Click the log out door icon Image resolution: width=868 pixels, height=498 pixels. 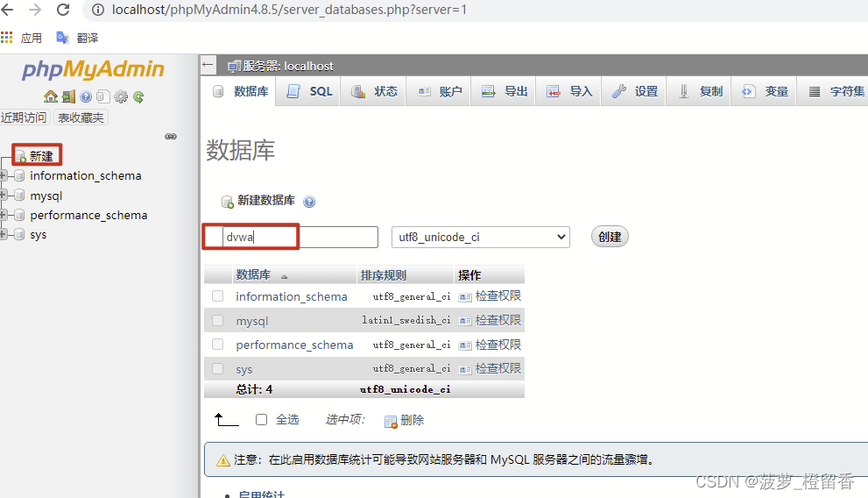[68, 97]
